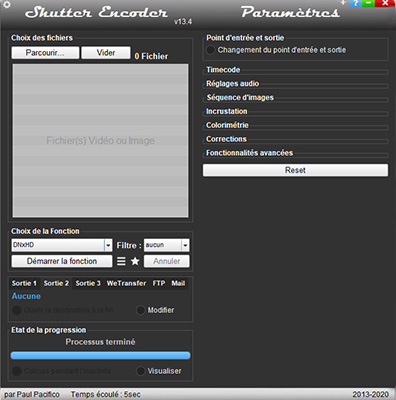Click the Vider button
The height and width of the screenshot is (400, 396).
(106, 53)
